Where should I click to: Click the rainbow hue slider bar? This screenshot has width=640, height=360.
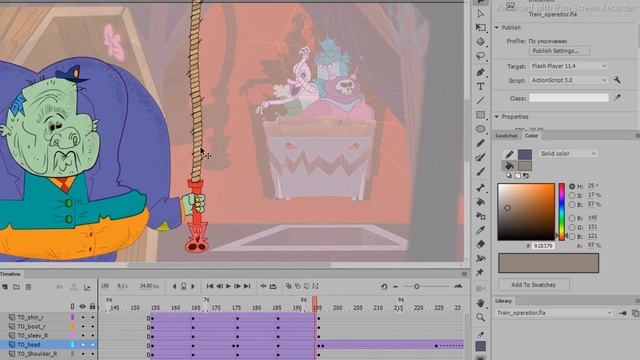(562, 211)
